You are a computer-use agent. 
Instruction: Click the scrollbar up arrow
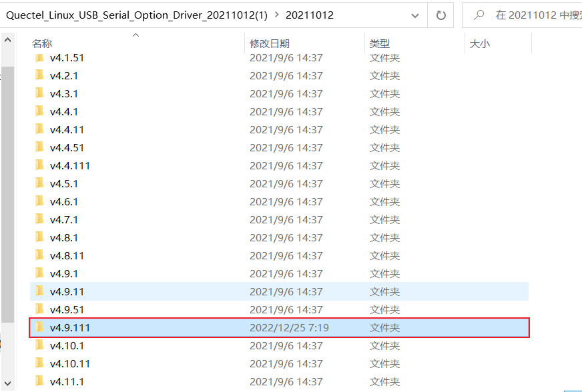8,40
